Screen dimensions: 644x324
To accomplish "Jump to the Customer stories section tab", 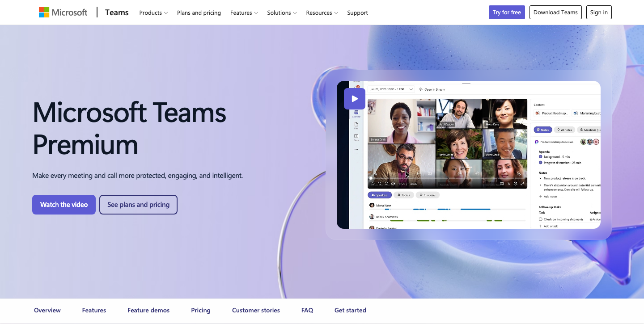I will pos(256,310).
